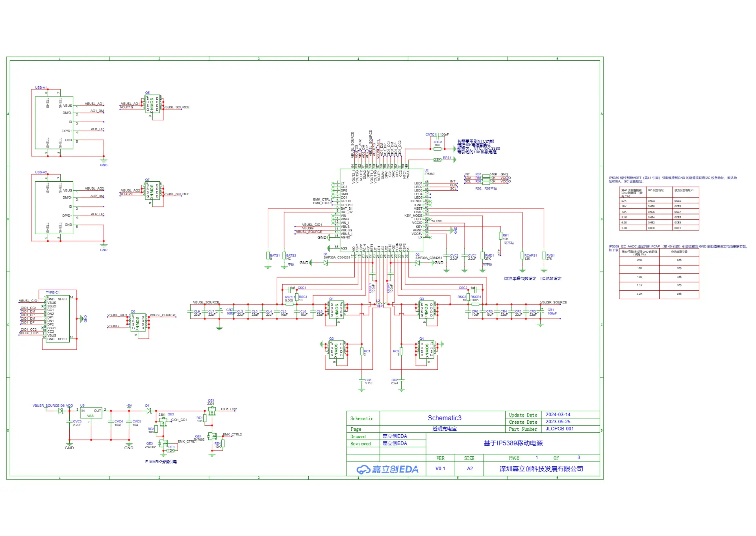Click the 'IIC地址设定' annotation

551,279
